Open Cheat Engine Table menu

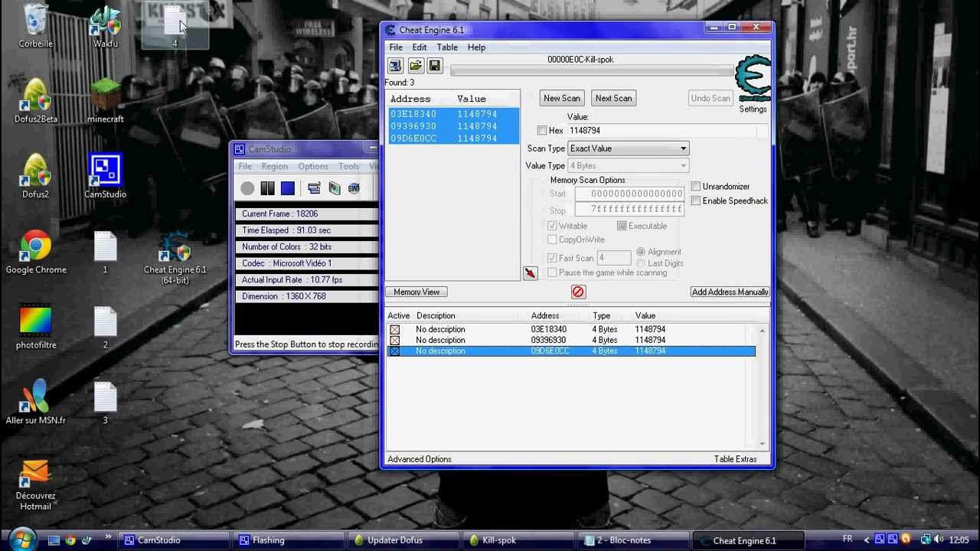point(447,47)
